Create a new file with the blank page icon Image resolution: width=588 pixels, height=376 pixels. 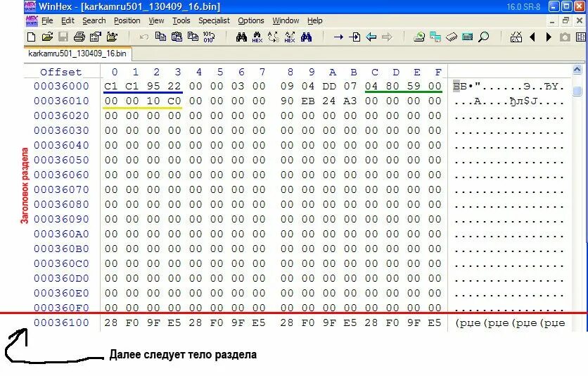click(32, 37)
